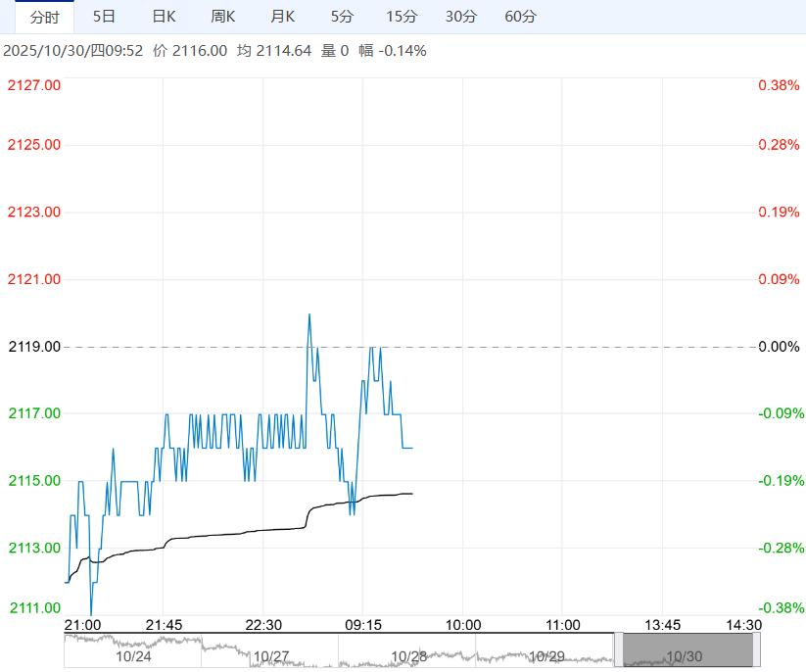Jump to 10/27 in the timeline navigator
Screen dimensions: 806x672
271,656
